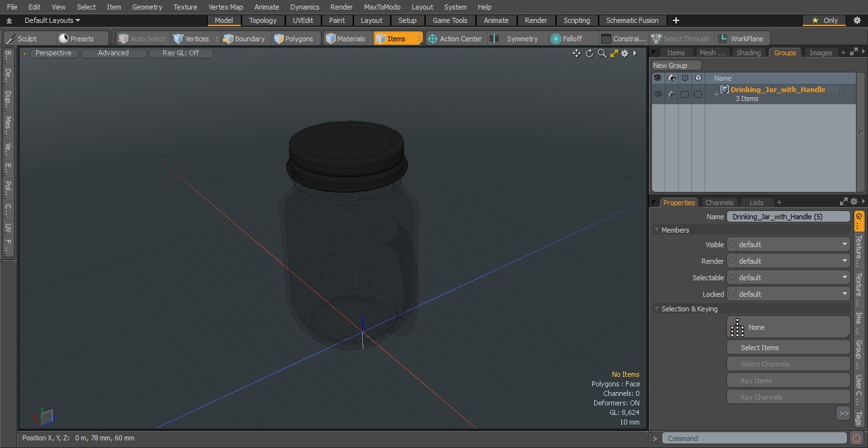Switch to the Shading panel tab
The width and height of the screenshot is (868, 448).
[748, 53]
